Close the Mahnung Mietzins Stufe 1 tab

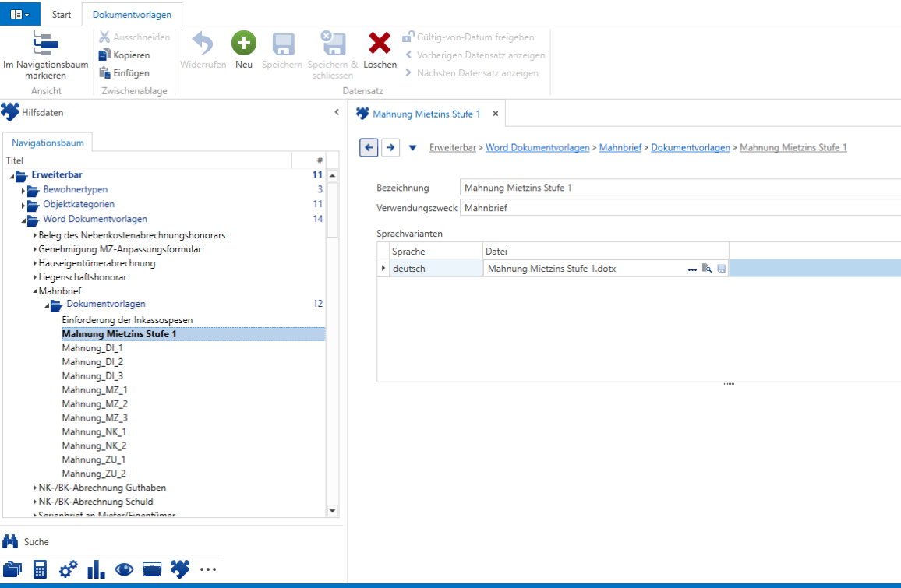coord(496,114)
